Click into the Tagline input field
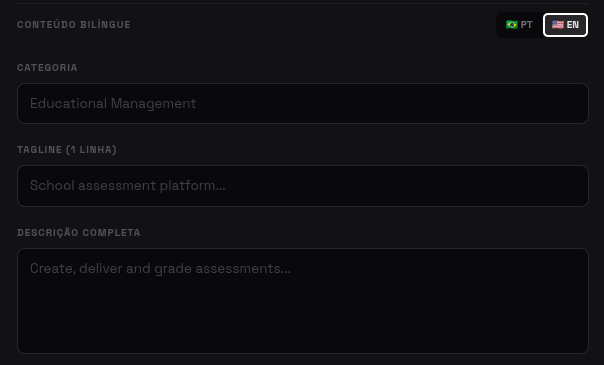 pos(303,186)
